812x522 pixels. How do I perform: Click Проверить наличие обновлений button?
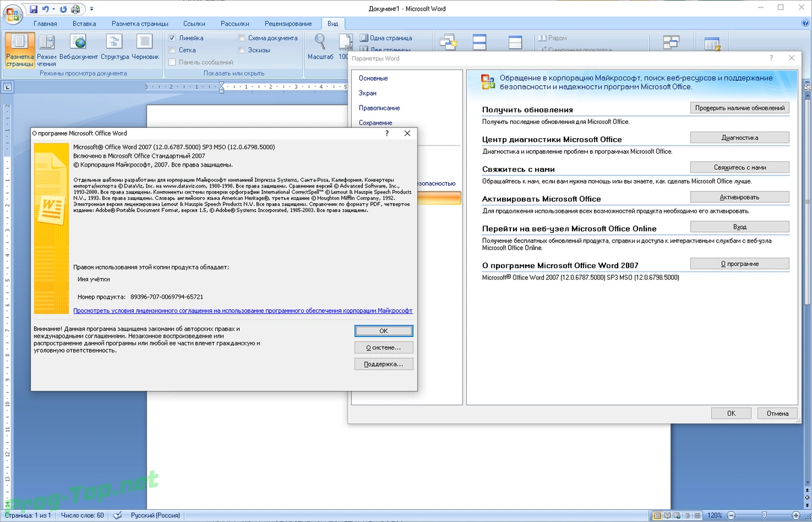740,108
